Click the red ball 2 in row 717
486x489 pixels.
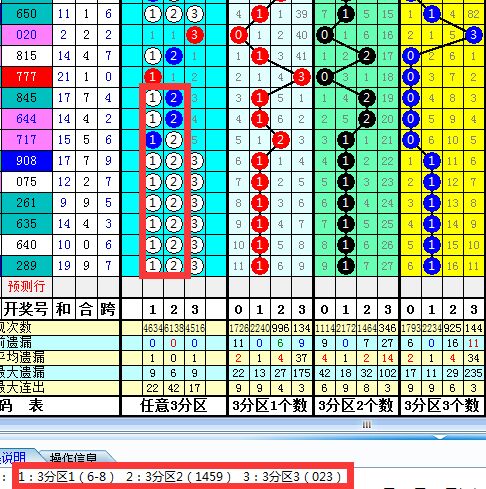tap(280, 140)
